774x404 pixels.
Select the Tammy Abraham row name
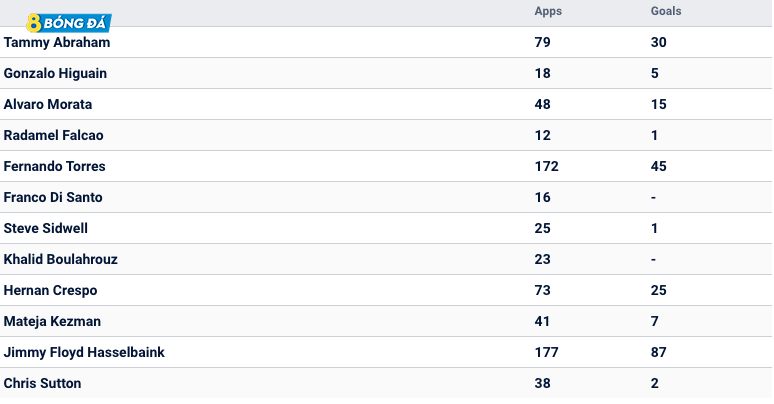click(56, 42)
